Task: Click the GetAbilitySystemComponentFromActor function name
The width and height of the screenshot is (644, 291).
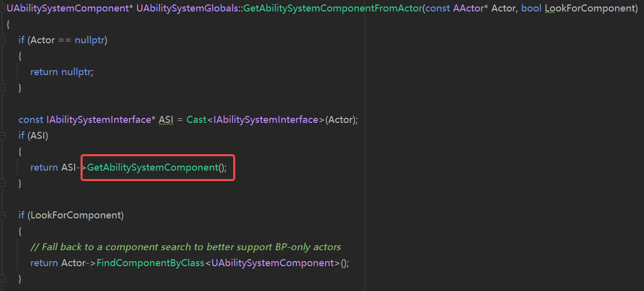Action: [x=332, y=8]
